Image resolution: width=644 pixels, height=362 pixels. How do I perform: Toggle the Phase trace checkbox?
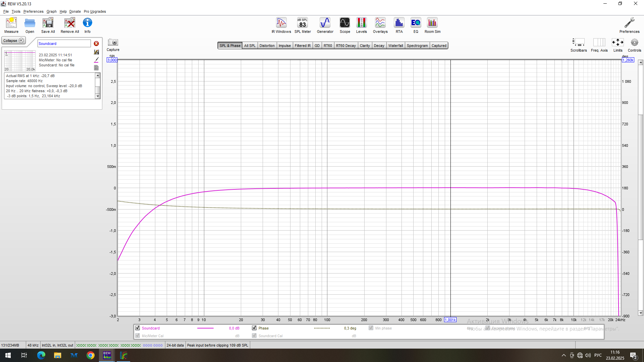coord(254,328)
